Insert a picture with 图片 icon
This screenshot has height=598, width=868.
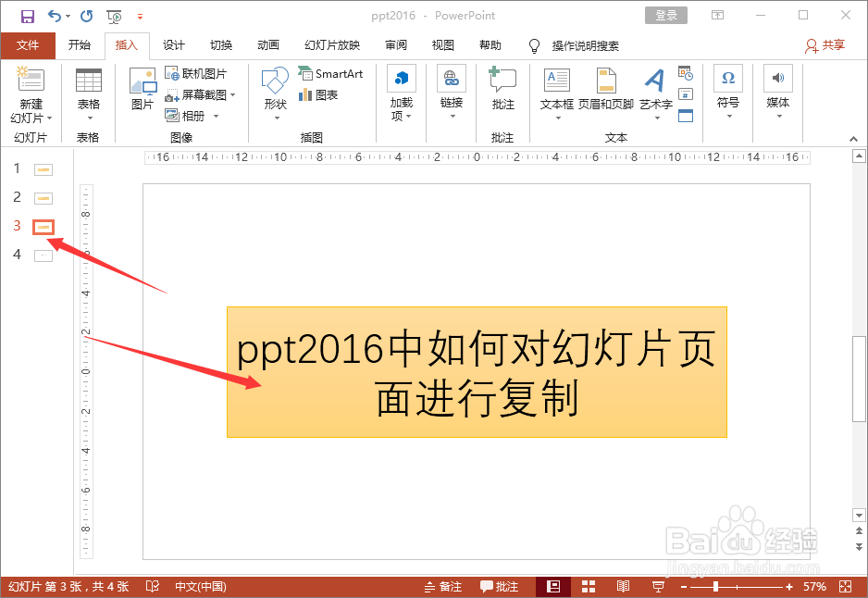143,89
